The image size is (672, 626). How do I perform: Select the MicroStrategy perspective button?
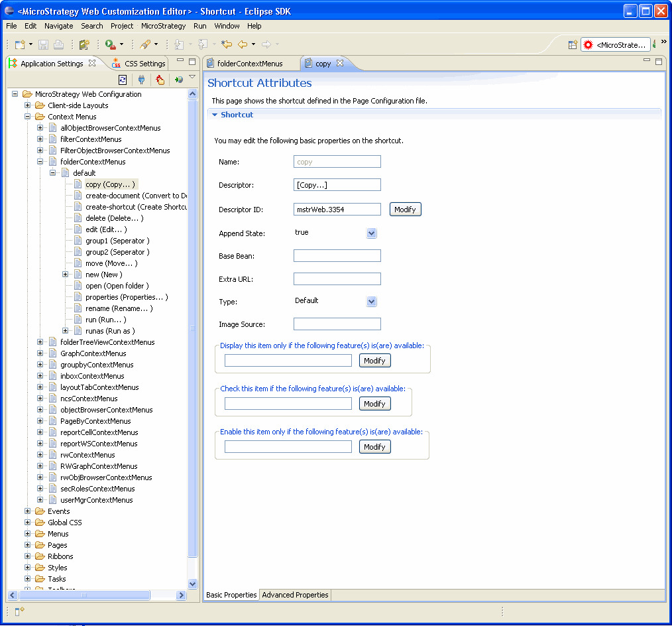pos(616,45)
